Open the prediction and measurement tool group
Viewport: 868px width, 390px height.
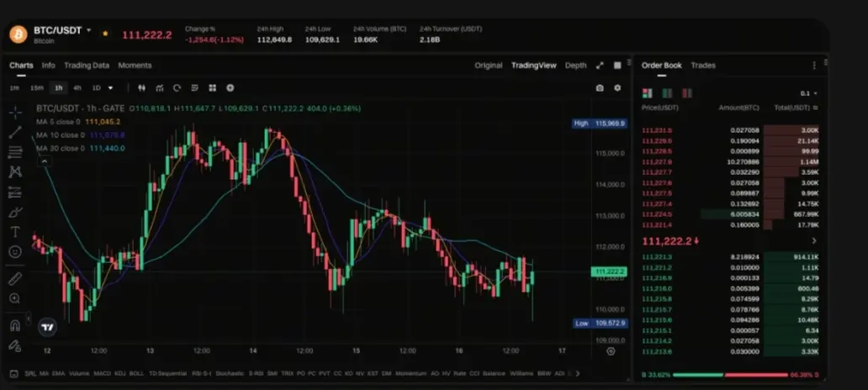pyautogui.click(x=15, y=192)
